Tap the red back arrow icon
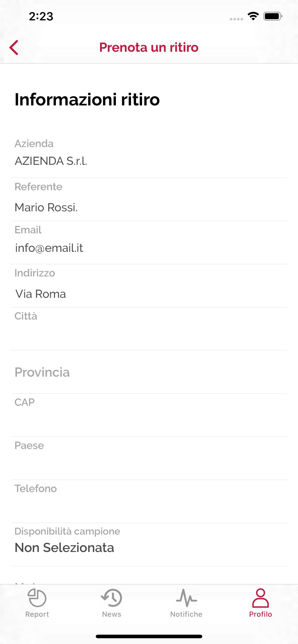Image resolution: width=298 pixels, height=644 pixels. coord(14,47)
